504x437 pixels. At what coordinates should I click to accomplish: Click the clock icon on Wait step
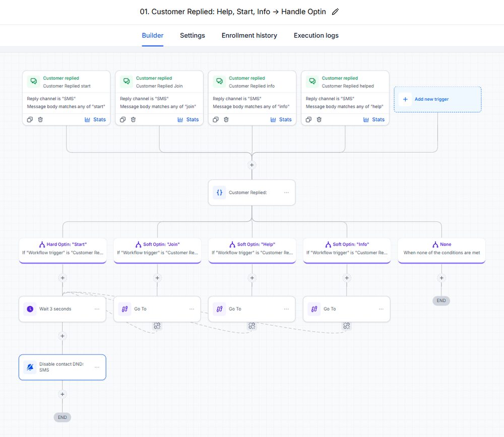tap(30, 309)
